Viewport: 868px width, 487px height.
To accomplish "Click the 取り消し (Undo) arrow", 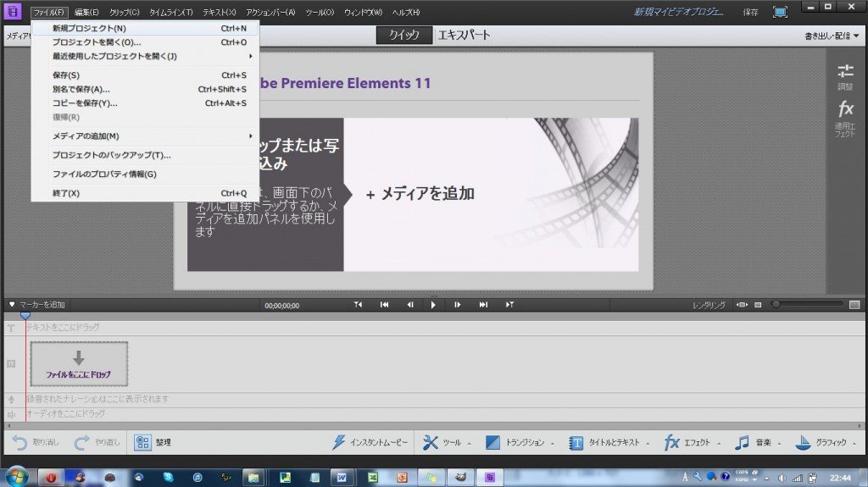I will 20,443.
